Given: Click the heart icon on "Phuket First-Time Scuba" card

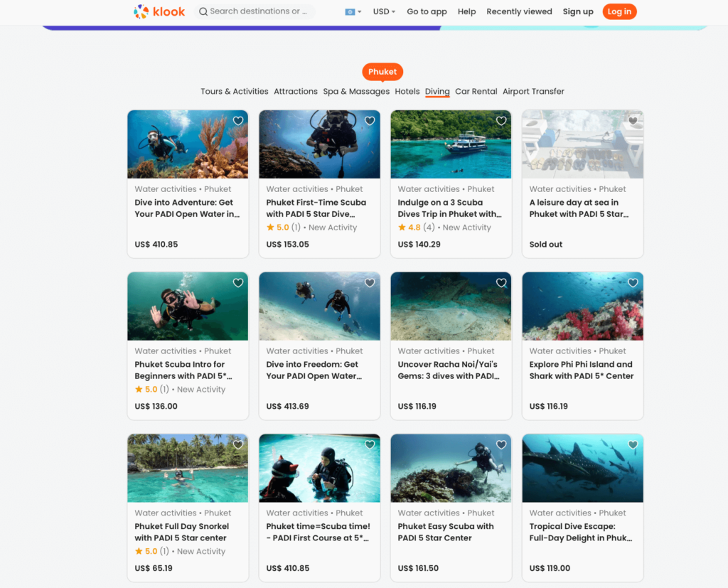Looking at the screenshot, I should click(370, 121).
